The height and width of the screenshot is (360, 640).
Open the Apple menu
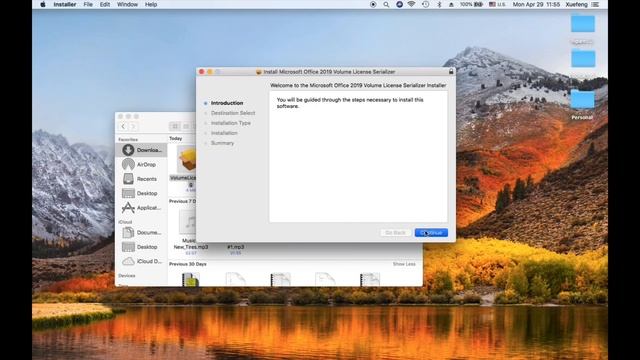click(42, 4)
